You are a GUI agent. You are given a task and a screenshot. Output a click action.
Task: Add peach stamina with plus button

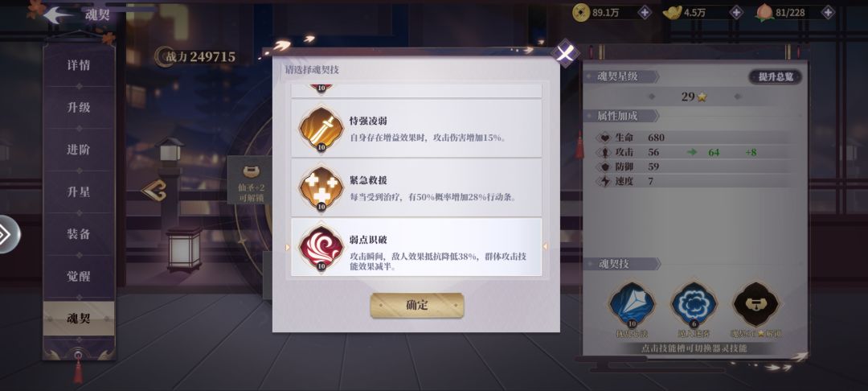tap(828, 12)
